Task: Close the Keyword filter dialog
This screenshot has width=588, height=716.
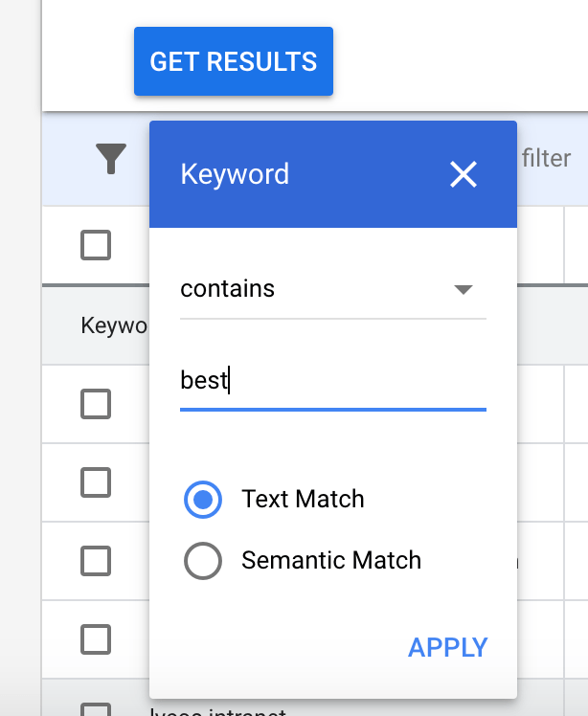Action: [x=464, y=174]
